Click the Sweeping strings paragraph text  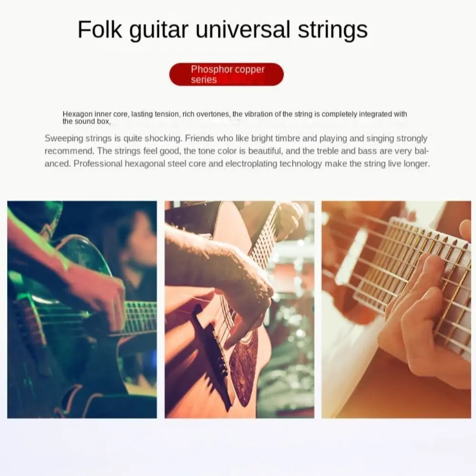point(237,151)
